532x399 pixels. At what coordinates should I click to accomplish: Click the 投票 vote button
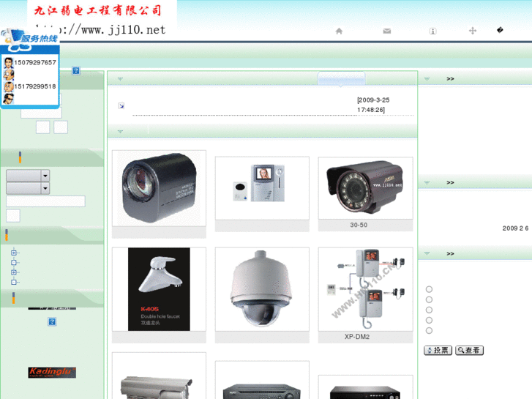[438, 351]
